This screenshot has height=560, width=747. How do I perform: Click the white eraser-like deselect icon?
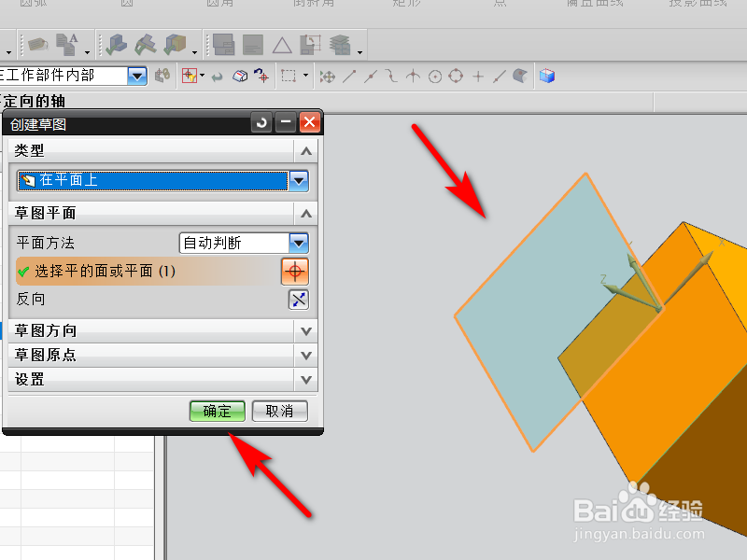coord(240,76)
